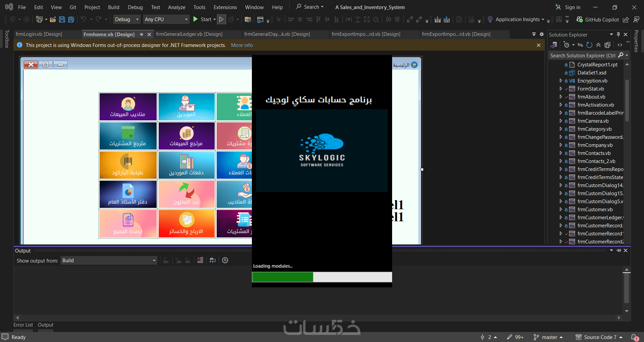Open the Application Insights dropdown

[543, 19]
